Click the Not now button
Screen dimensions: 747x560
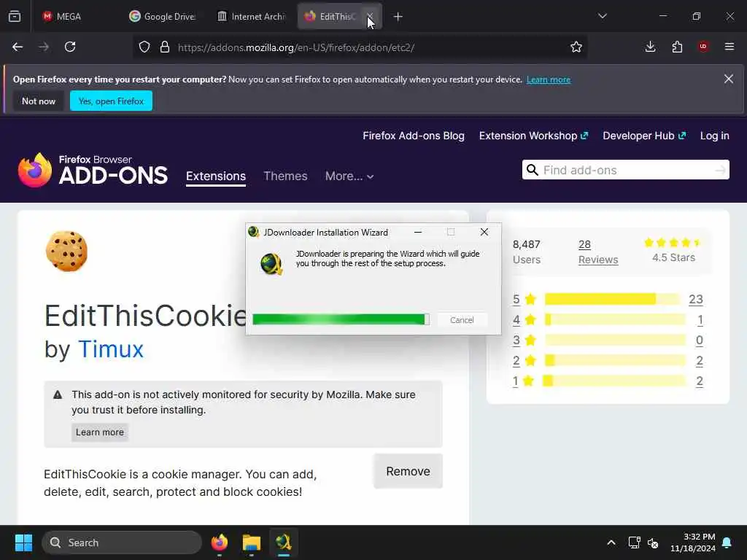click(x=39, y=101)
